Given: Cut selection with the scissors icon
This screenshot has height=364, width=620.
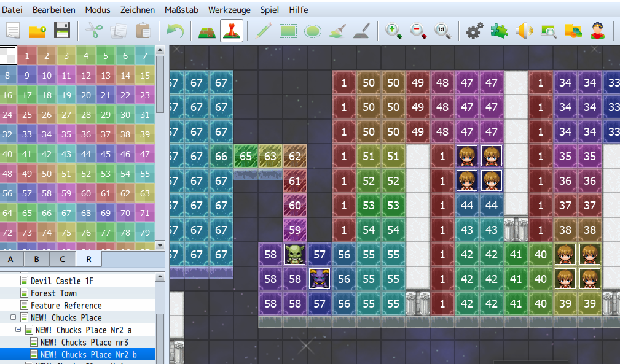Looking at the screenshot, I should (x=94, y=31).
